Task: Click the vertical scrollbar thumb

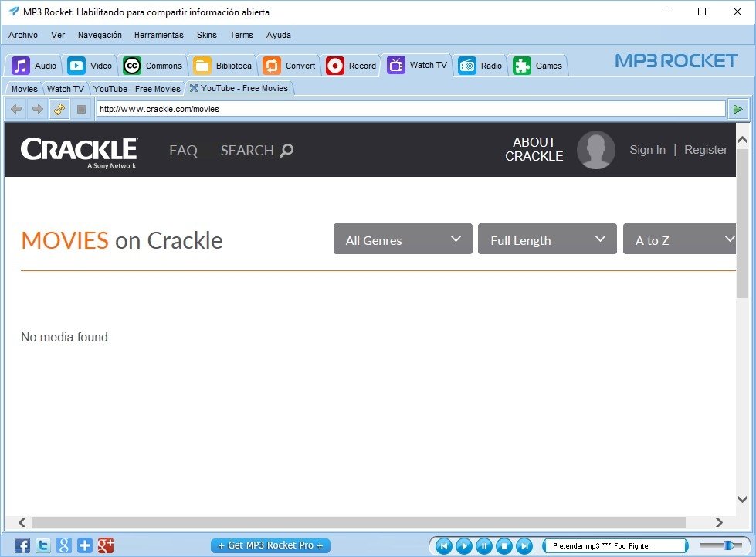Action: point(743,224)
